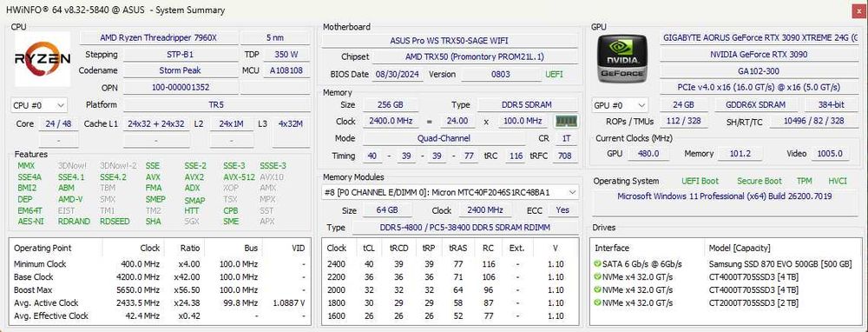Click the AMD TRX50 chipset value
Viewport: 868px width, 332px height.
475,57
